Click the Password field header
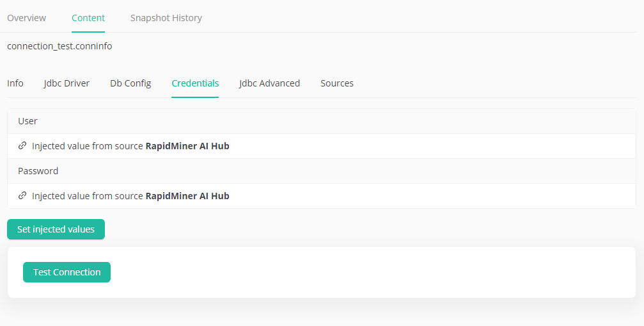This screenshot has height=326, width=644. (38, 171)
